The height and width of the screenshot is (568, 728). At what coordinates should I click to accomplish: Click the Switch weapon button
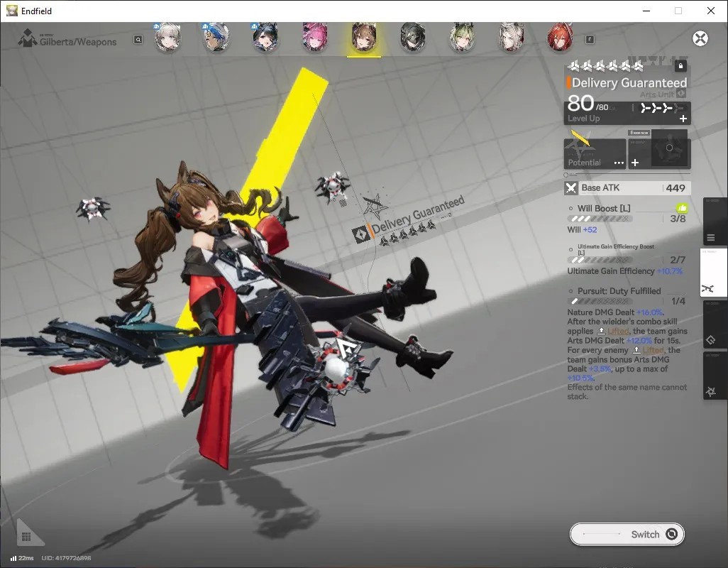[627, 534]
